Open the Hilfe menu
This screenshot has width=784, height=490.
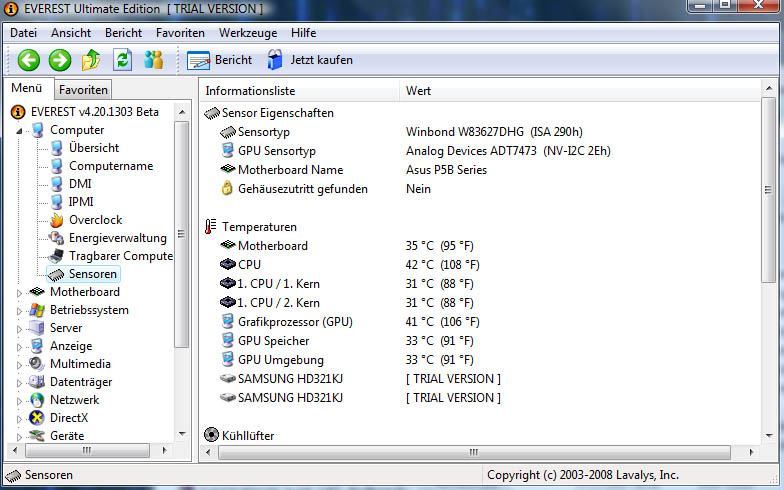[304, 33]
